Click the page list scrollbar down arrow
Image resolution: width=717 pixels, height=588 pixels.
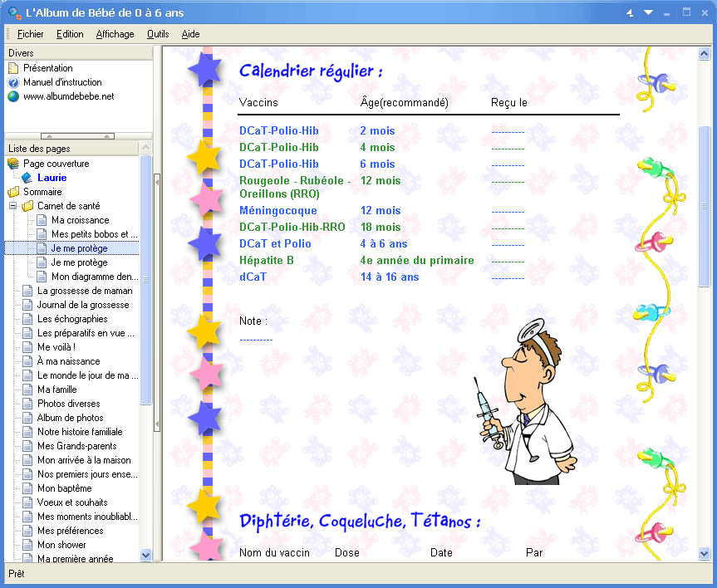click(145, 555)
